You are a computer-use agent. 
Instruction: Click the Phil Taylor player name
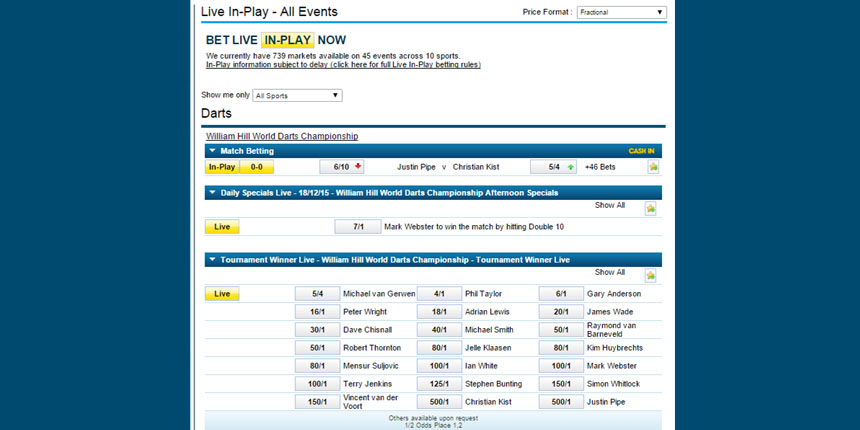pyautogui.click(x=483, y=294)
